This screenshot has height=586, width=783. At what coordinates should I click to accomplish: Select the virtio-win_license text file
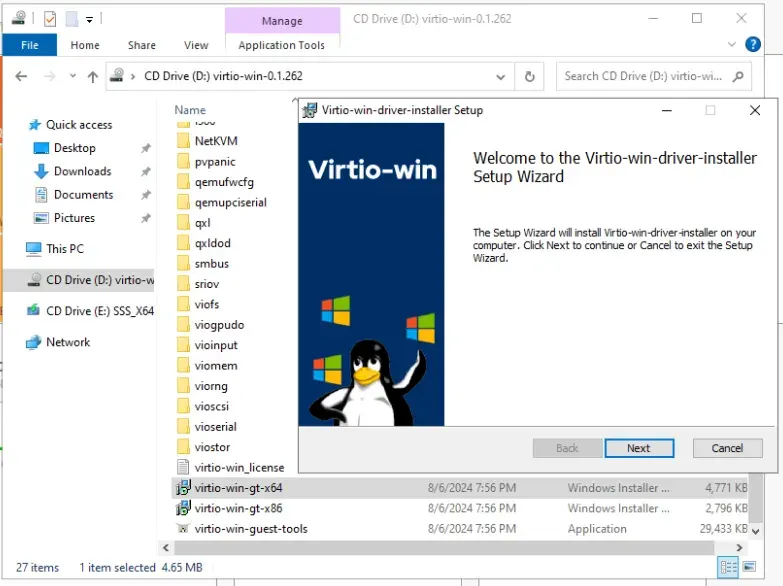pos(239,468)
